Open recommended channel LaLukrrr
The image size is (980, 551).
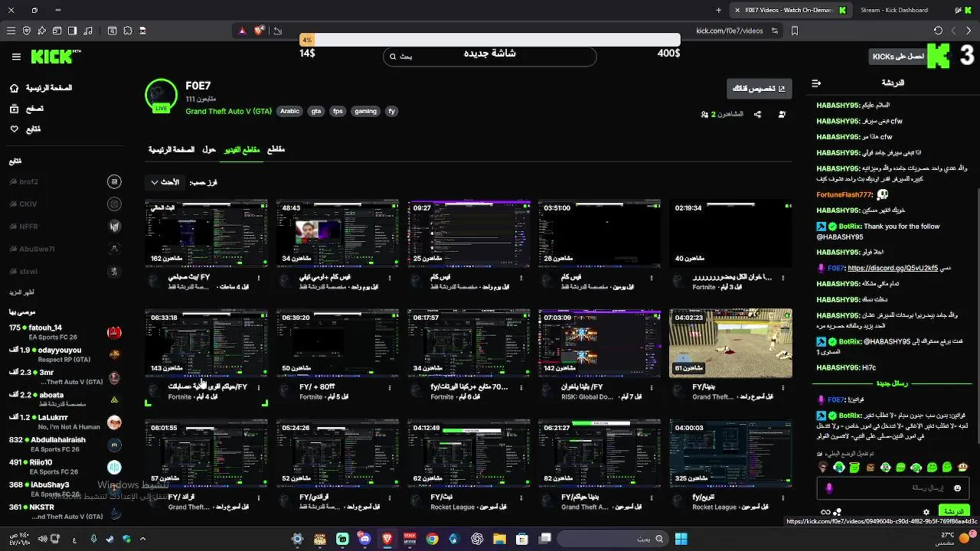pos(65,422)
